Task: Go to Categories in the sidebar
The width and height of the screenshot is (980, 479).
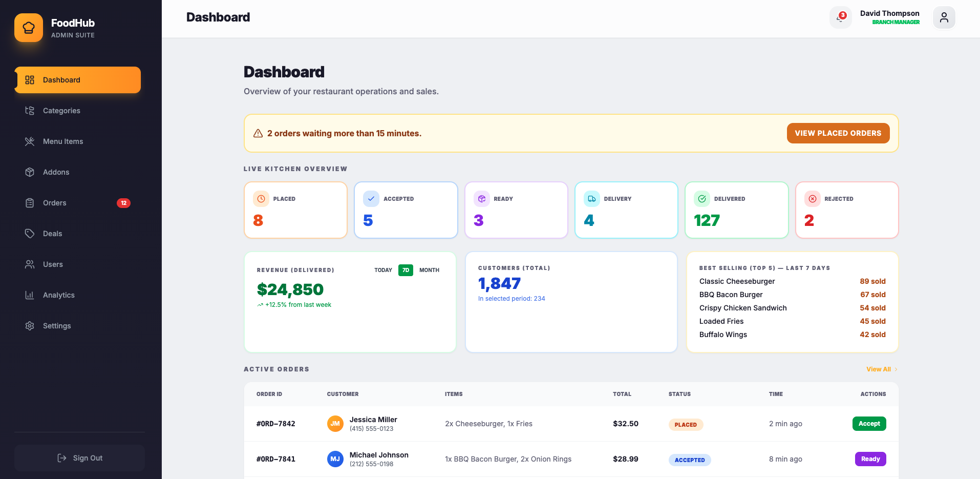Action: (78, 111)
